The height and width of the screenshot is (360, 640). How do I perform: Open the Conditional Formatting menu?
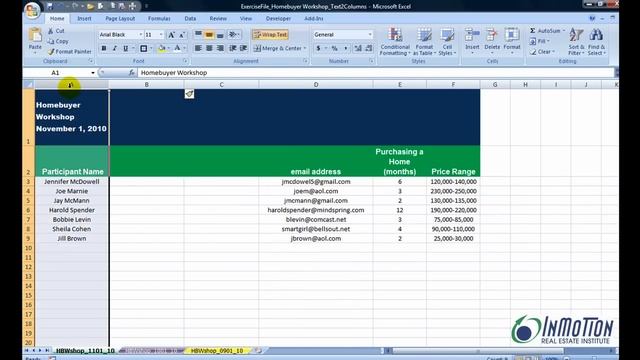(x=395, y=42)
